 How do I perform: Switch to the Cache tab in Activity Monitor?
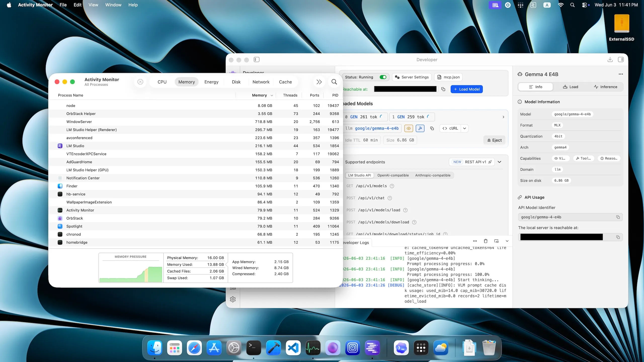point(285,82)
